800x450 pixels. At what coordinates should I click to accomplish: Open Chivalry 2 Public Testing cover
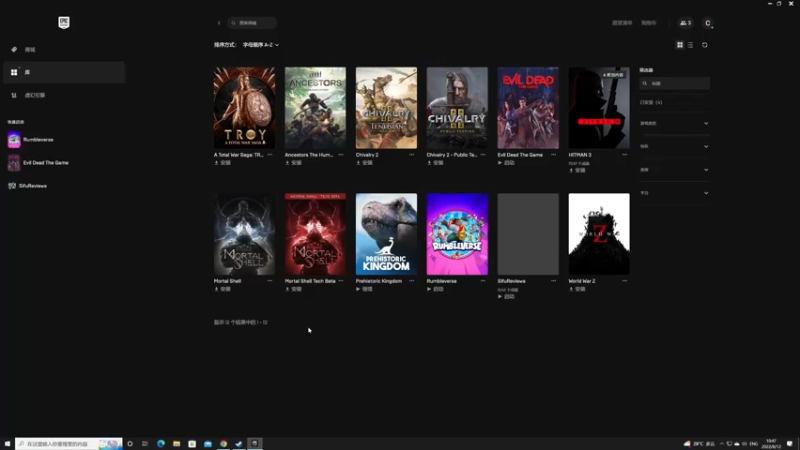pyautogui.click(x=457, y=108)
